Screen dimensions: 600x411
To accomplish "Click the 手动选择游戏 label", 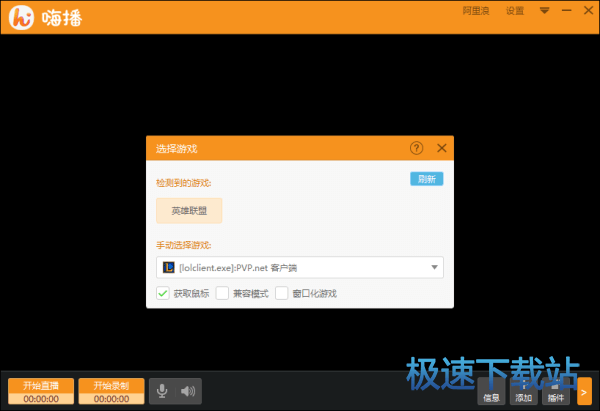I will click(184, 245).
